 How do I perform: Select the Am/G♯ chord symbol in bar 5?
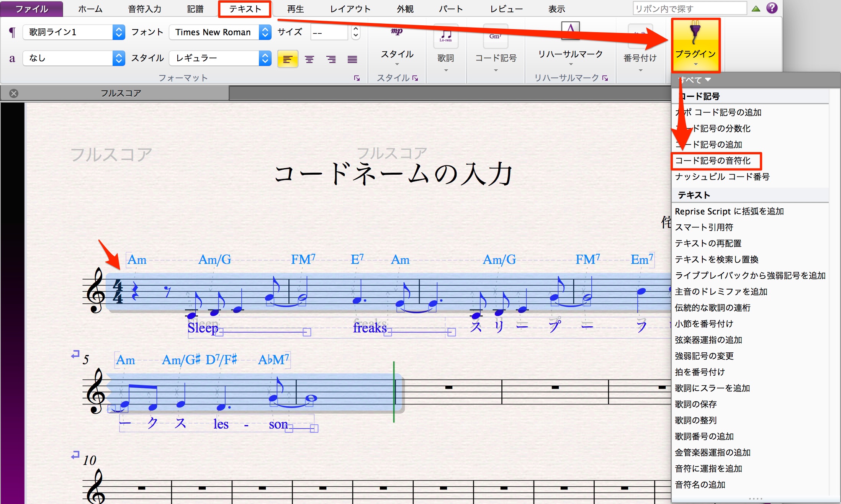click(x=181, y=360)
